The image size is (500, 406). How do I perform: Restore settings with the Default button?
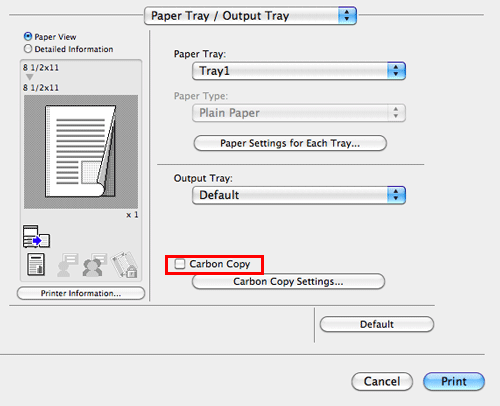(377, 324)
